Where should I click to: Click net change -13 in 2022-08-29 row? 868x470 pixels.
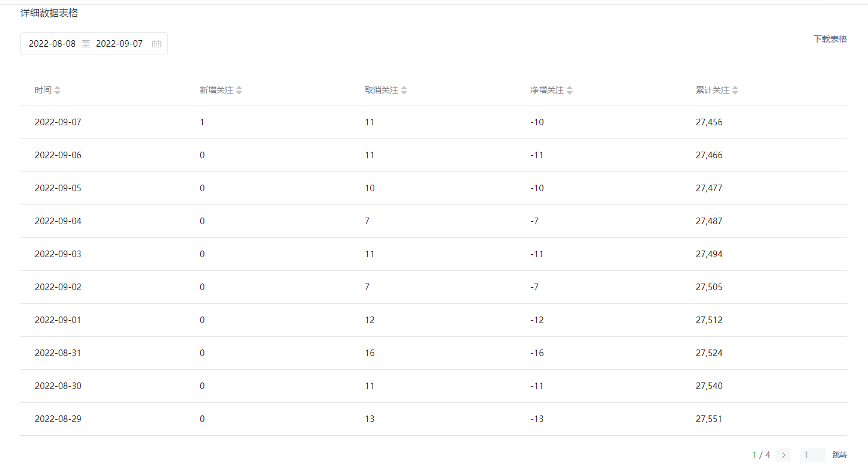click(x=537, y=419)
